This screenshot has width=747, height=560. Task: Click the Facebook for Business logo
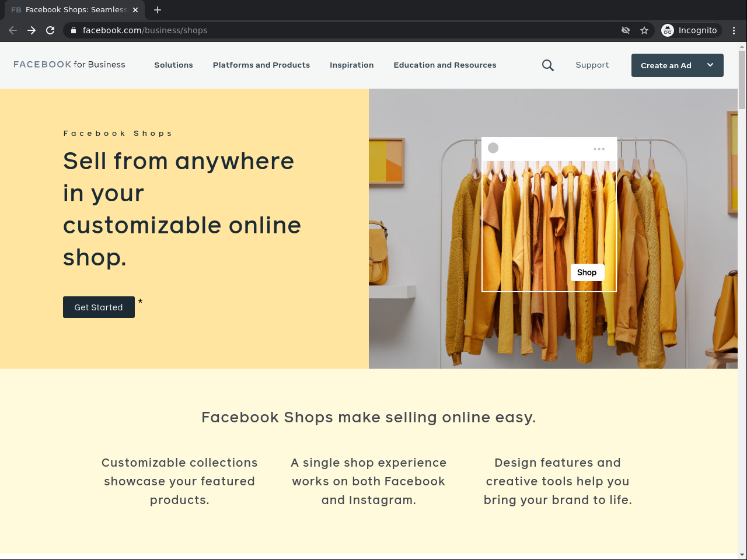[69, 65]
